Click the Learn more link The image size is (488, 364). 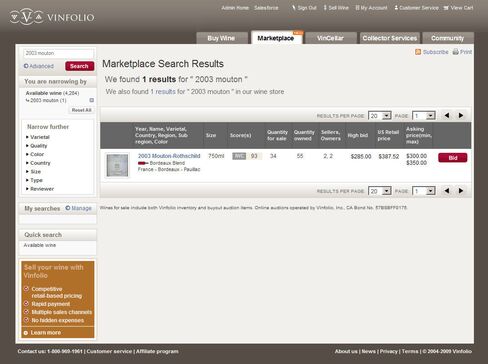coord(46,333)
